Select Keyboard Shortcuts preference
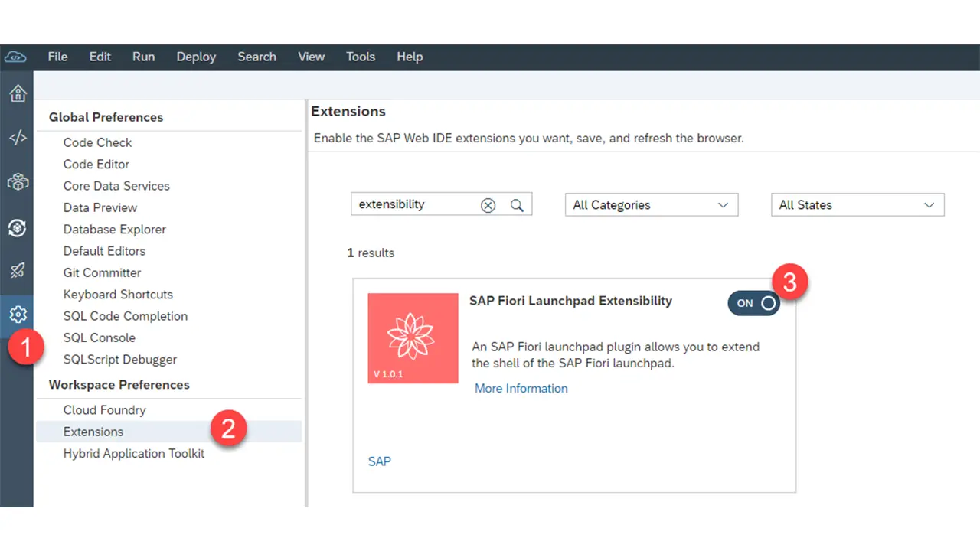The height and width of the screenshot is (551, 980). coord(118,295)
